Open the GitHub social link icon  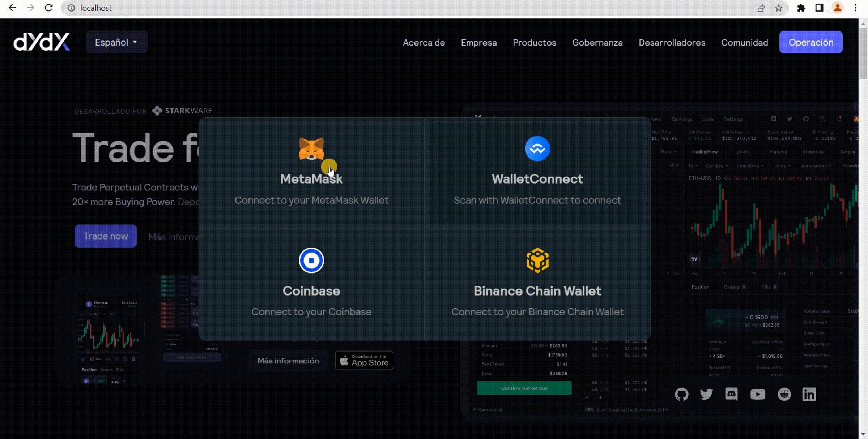[x=682, y=394]
